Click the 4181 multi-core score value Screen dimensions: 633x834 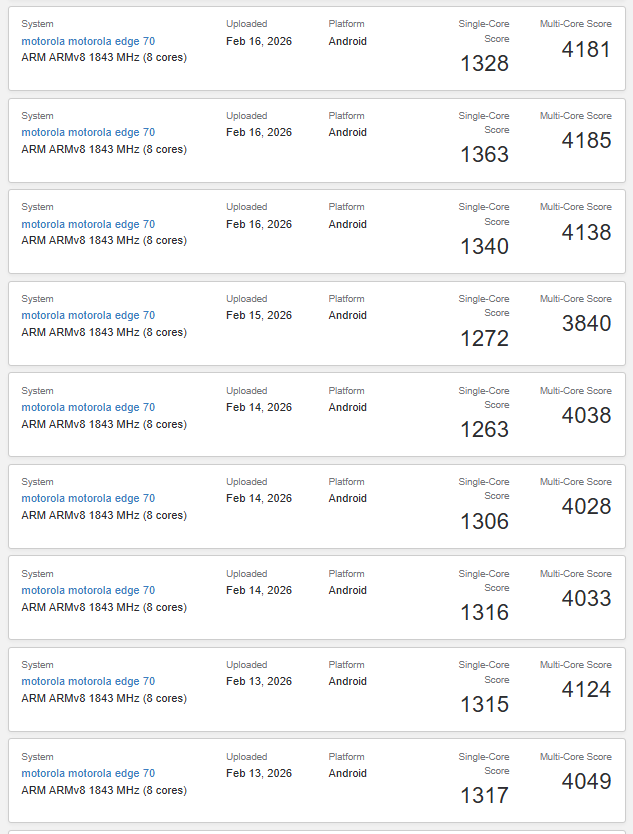586,49
